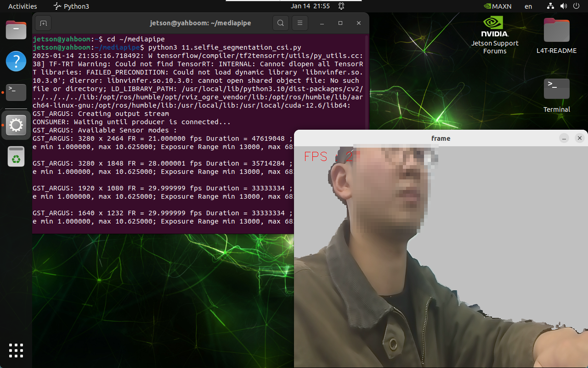Open the volume icon in the top bar
Image resolution: width=588 pixels, height=368 pixels.
tap(565, 6)
